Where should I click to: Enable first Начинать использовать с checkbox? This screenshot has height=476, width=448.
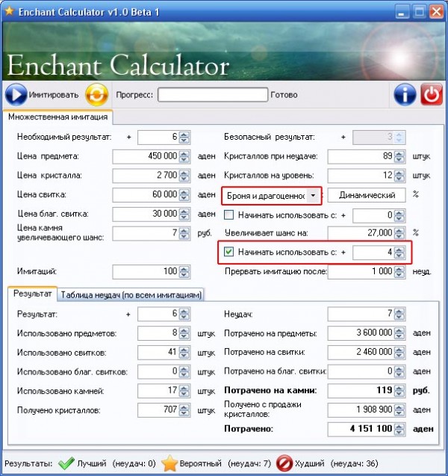[x=228, y=215]
